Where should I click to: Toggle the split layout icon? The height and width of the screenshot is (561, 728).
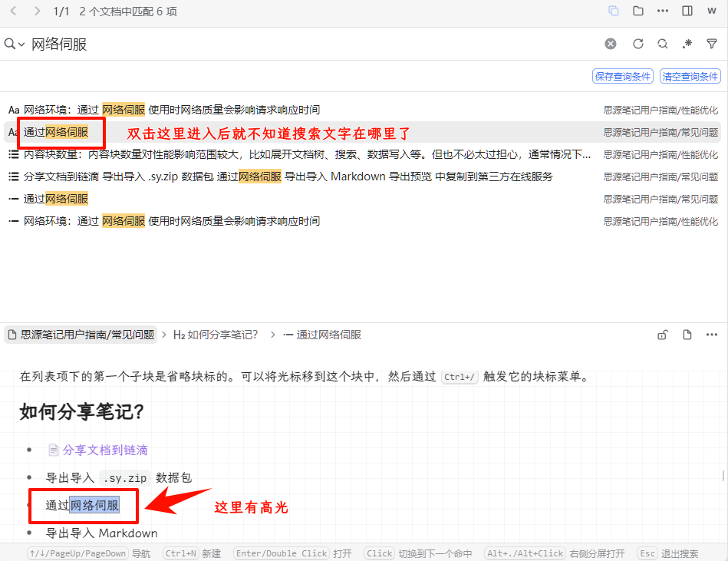(x=687, y=11)
